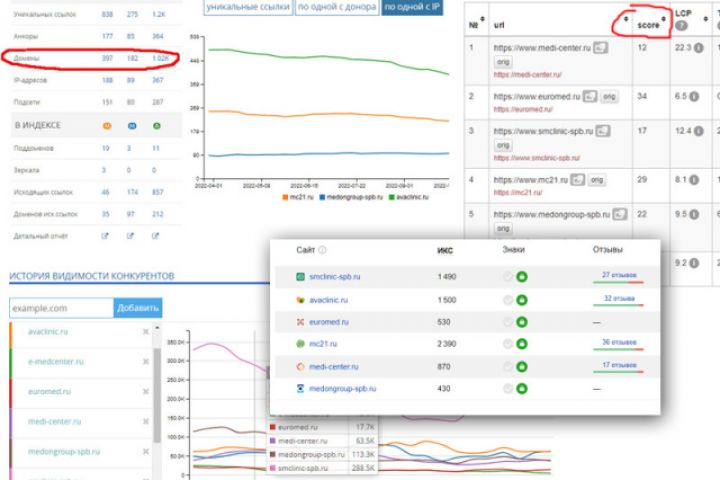
Task: Open mc21.ru detailed report external link icon
Action: (105, 236)
